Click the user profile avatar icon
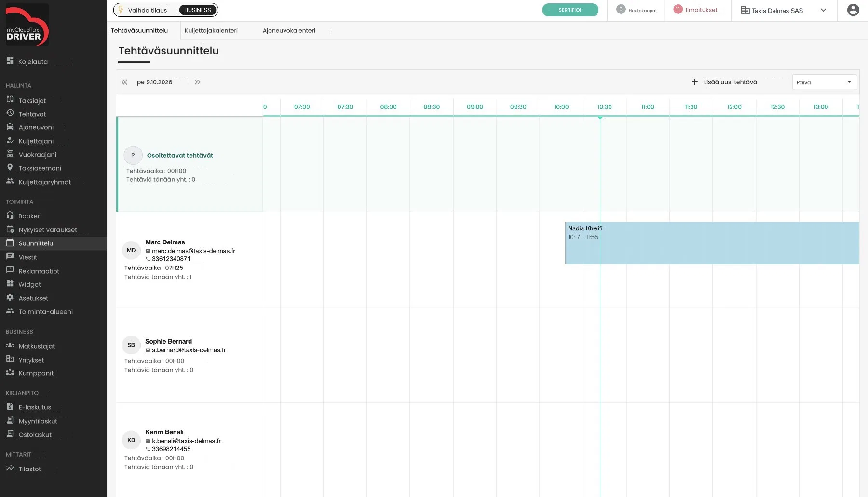Viewport: 868px width, 497px height. tap(853, 10)
